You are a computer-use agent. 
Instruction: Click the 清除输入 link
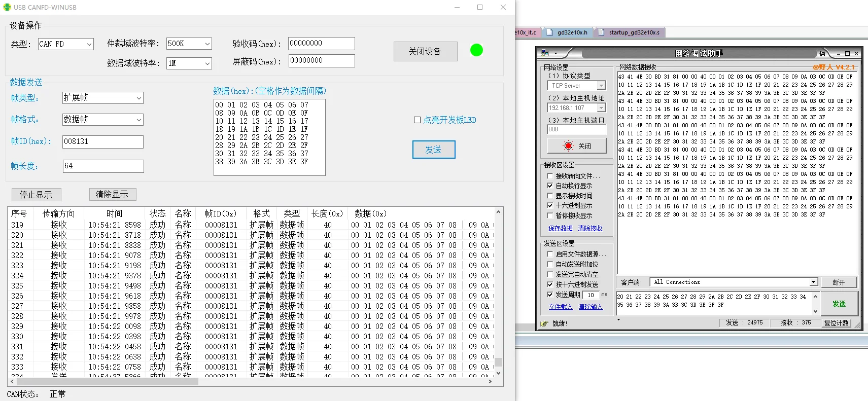pyautogui.click(x=591, y=307)
